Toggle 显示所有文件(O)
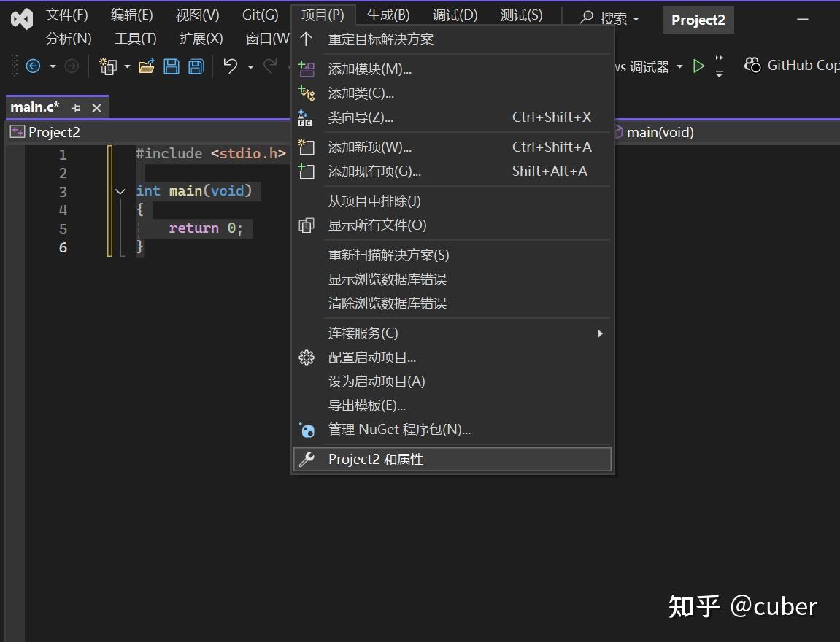 (452, 225)
